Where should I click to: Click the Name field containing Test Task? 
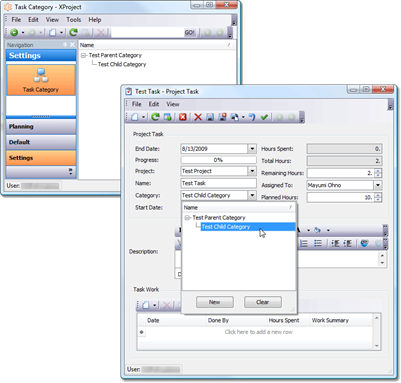click(218, 183)
